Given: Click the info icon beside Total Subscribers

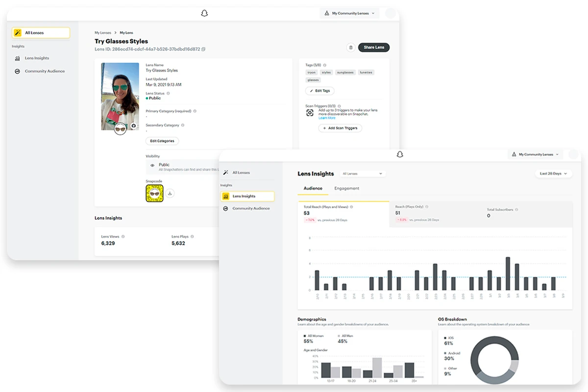Looking at the screenshot, I should 516,210.
